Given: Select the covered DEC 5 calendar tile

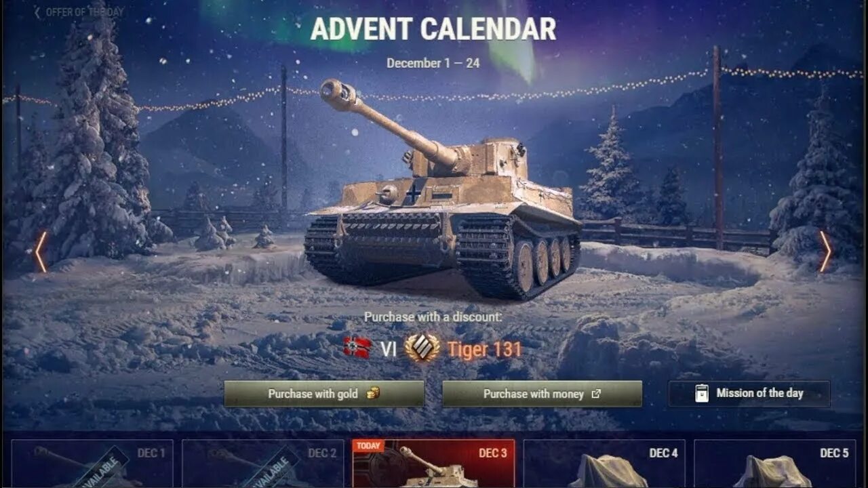Looking at the screenshot, I should click(x=775, y=464).
